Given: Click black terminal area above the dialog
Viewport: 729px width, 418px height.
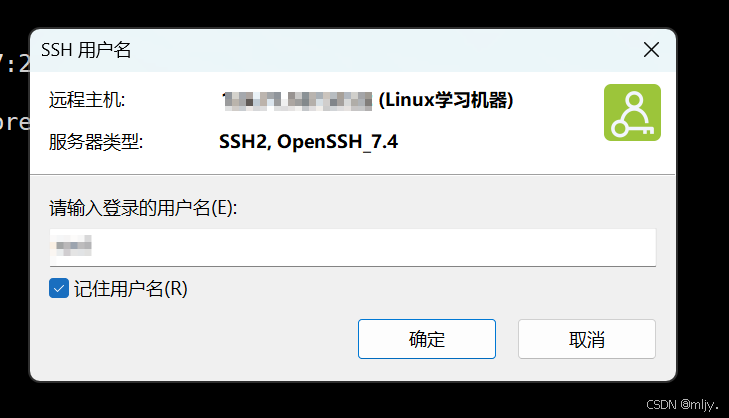Looking at the screenshot, I should tap(350, 12).
